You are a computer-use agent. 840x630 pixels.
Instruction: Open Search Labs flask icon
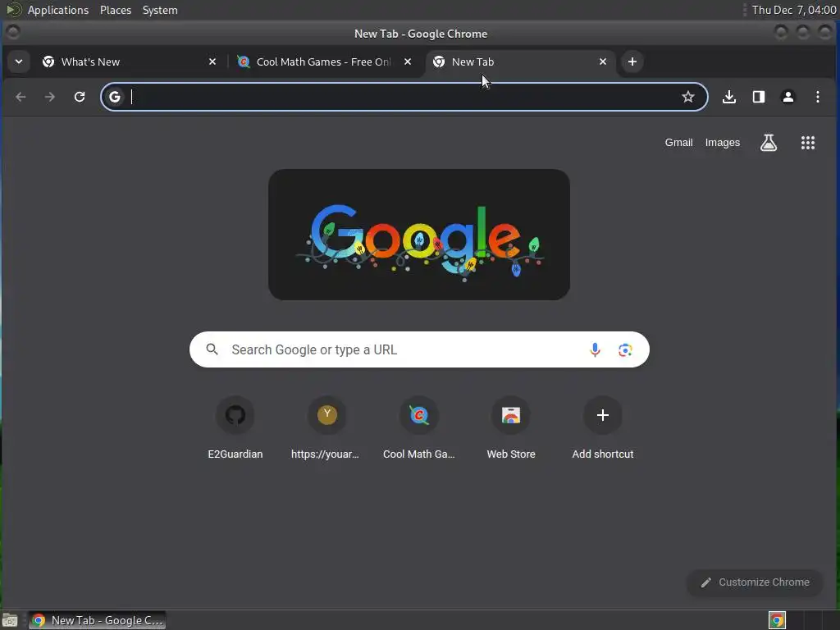click(769, 143)
